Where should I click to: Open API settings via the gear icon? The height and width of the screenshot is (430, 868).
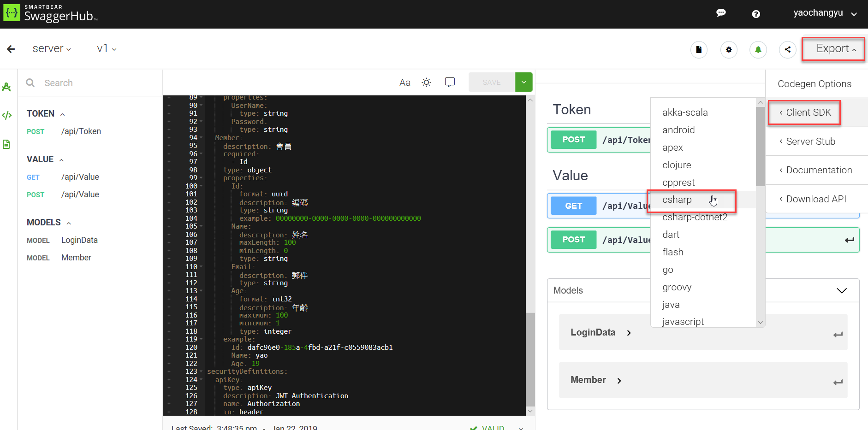[x=729, y=49]
